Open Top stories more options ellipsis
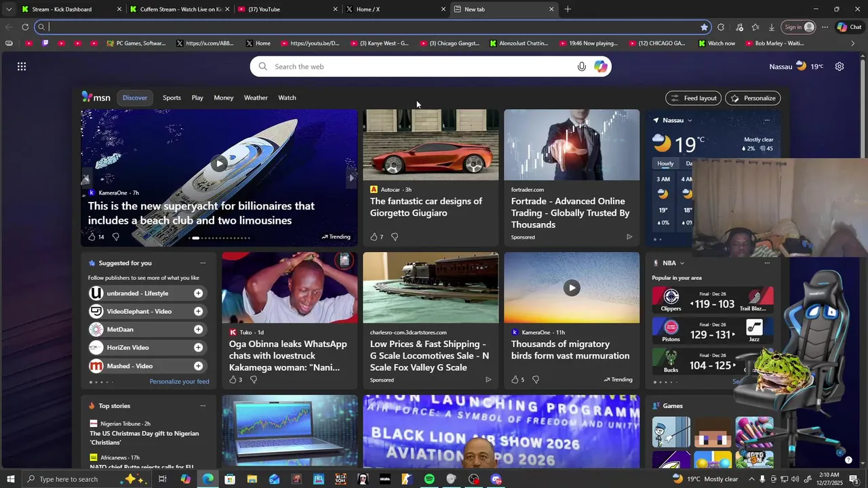The width and height of the screenshot is (868, 488). click(x=203, y=406)
